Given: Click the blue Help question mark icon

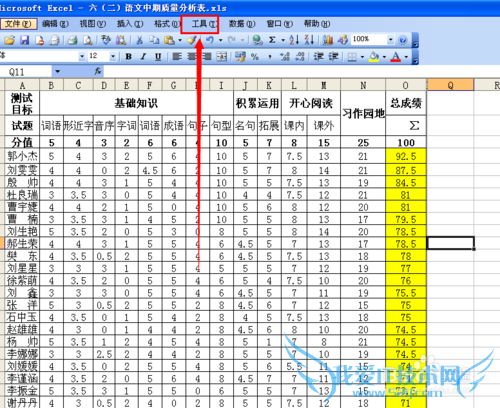Looking at the screenshot, I should pyautogui.click(x=403, y=40).
